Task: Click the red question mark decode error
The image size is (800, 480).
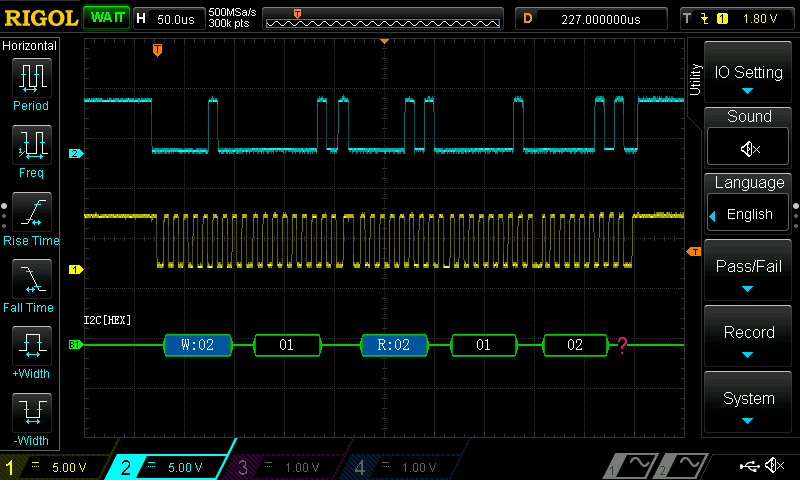Action: (622, 345)
